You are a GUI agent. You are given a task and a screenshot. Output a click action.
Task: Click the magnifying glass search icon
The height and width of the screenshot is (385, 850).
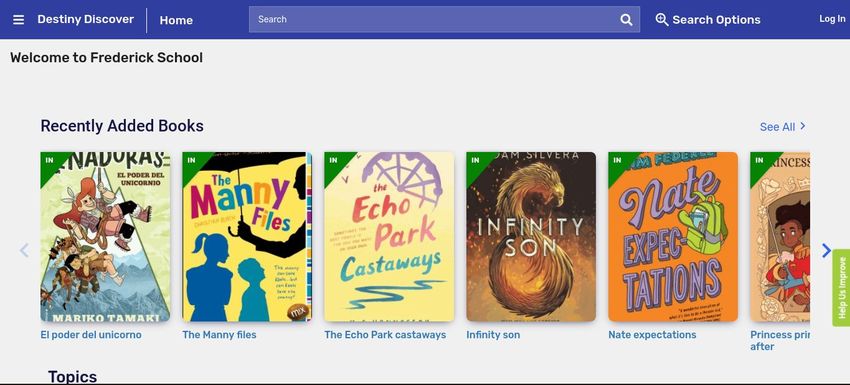tap(626, 20)
